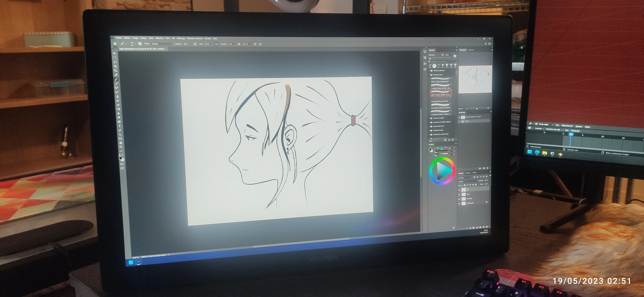Expand the Pinceaux généraux folder
This screenshot has height=297, width=644.
[x=430, y=71]
